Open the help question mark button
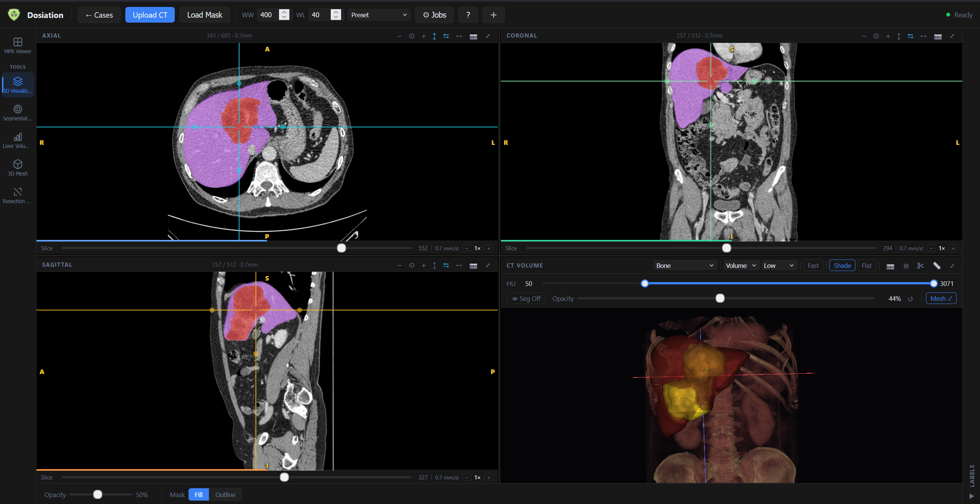This screenshot has height=504, width=980. click(468, 15)
